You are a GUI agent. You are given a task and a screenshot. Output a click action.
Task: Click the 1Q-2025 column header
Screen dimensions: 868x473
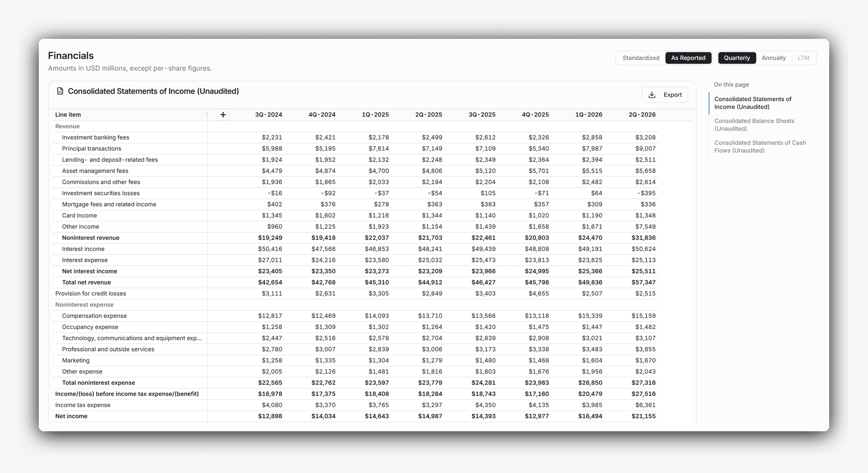(x=375, y=114)
